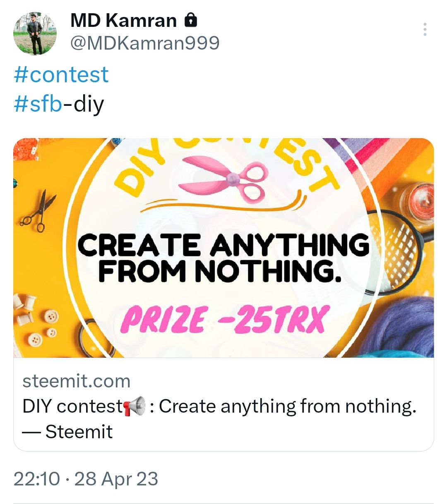
Task: Open the #contest hashtag
Action: (61, 75)
